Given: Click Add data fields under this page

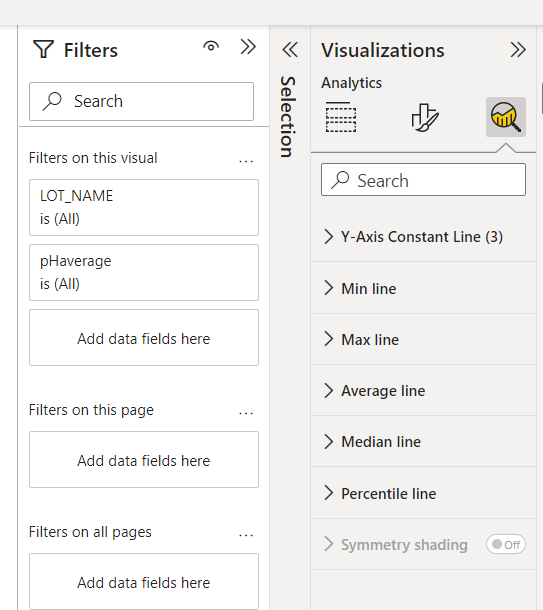Looking at the screenshot, I should [144, 459].
